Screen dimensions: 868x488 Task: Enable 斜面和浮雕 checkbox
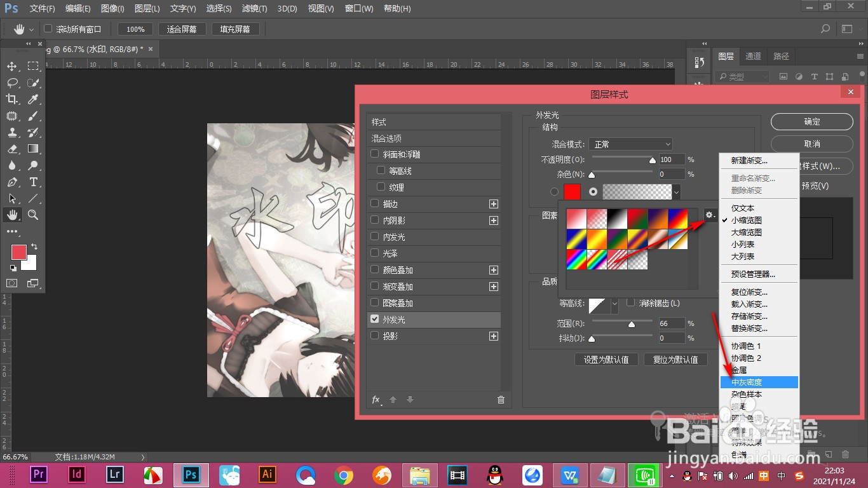pyautogui.click(x=375, y=154)
